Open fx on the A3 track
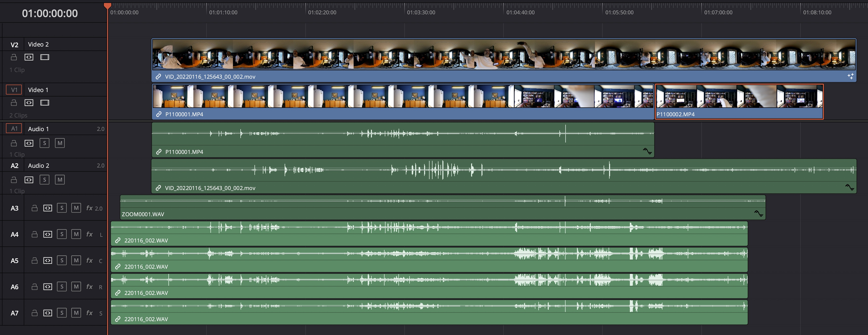868x335 pixels. (89, 208)
